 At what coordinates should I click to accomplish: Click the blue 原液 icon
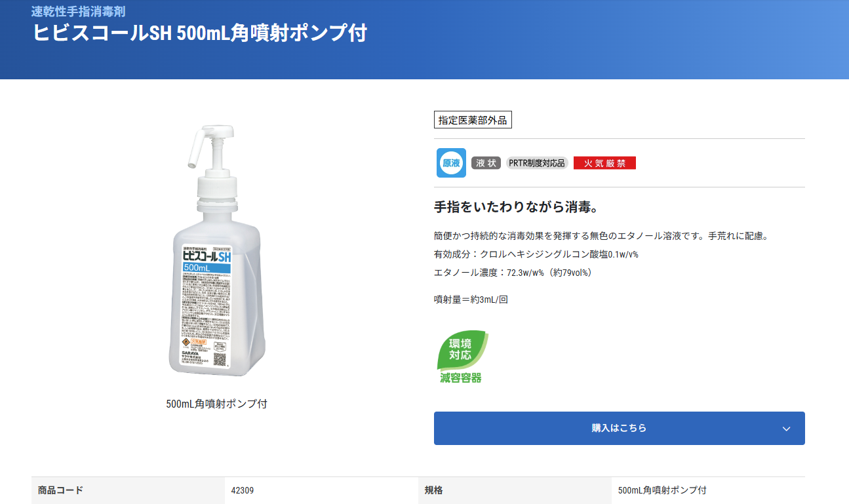451,163
